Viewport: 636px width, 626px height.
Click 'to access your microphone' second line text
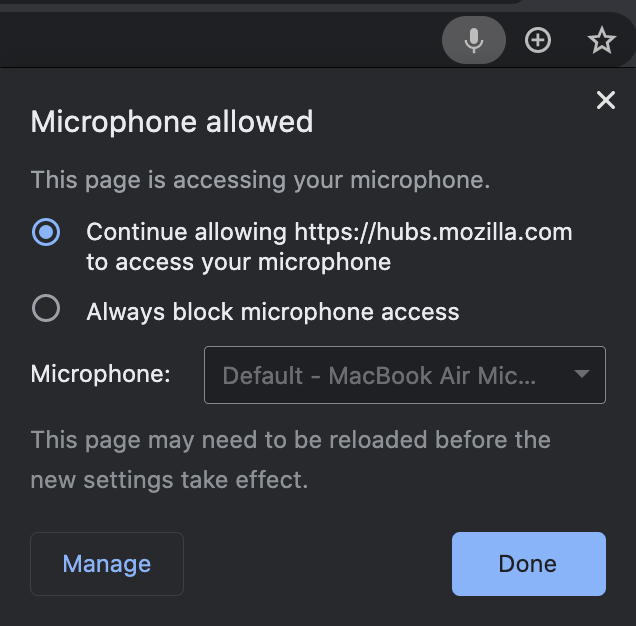coord(238,262)
